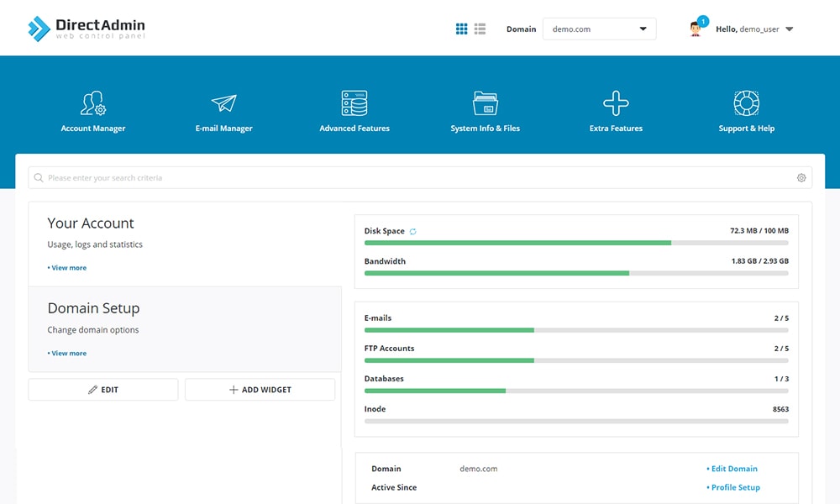Open the E-mail Manager

(223, 109)
